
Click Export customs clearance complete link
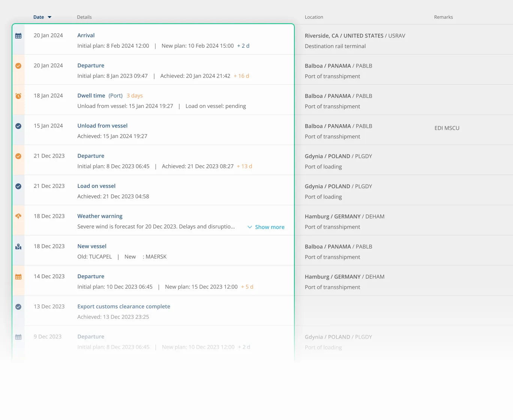(x=124, y=306)
